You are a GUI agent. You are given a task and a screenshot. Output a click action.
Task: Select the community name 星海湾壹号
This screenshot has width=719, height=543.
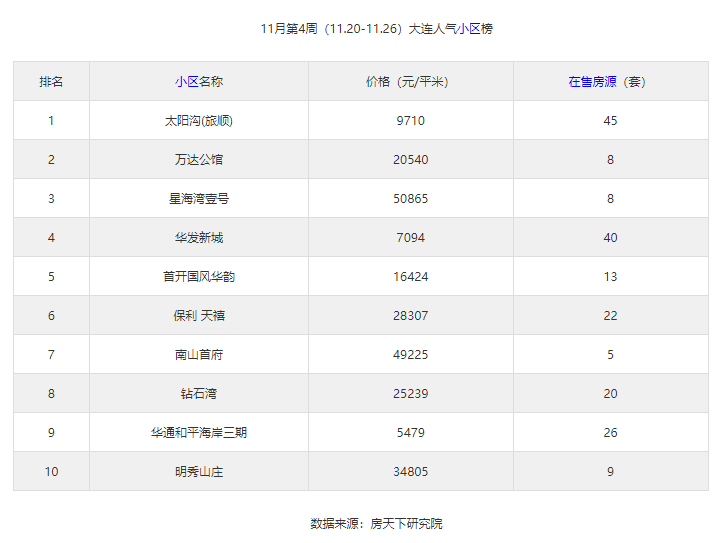click(x=199, y=199)
